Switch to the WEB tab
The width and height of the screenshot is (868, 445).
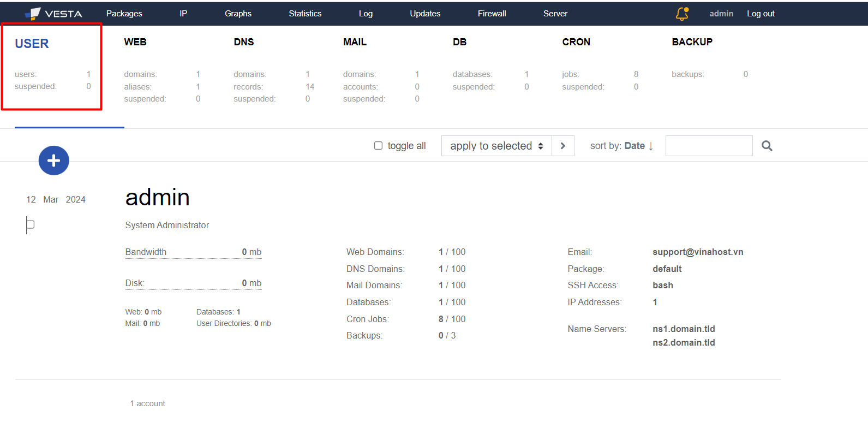point(135,42)
